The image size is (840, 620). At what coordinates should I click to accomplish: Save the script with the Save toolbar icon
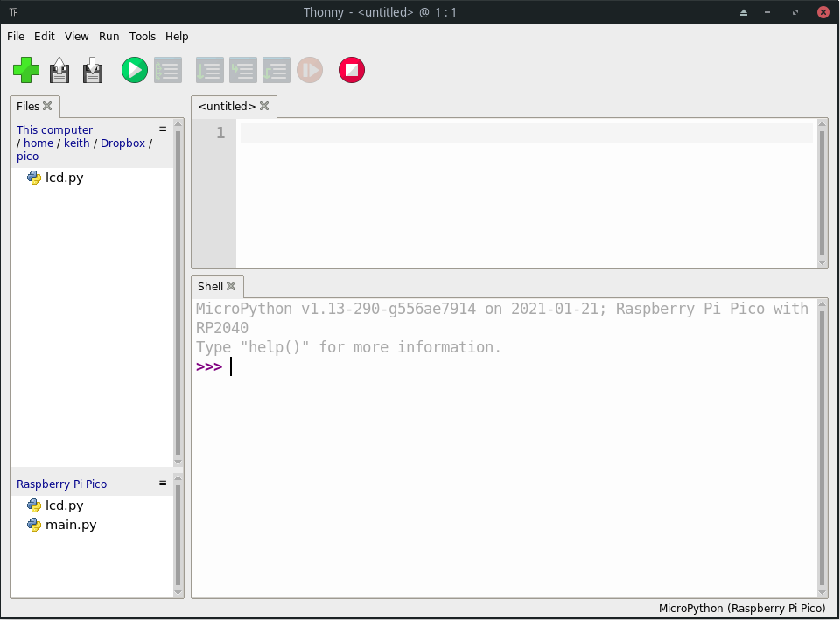pyautogui.click(x=93, y=70)
